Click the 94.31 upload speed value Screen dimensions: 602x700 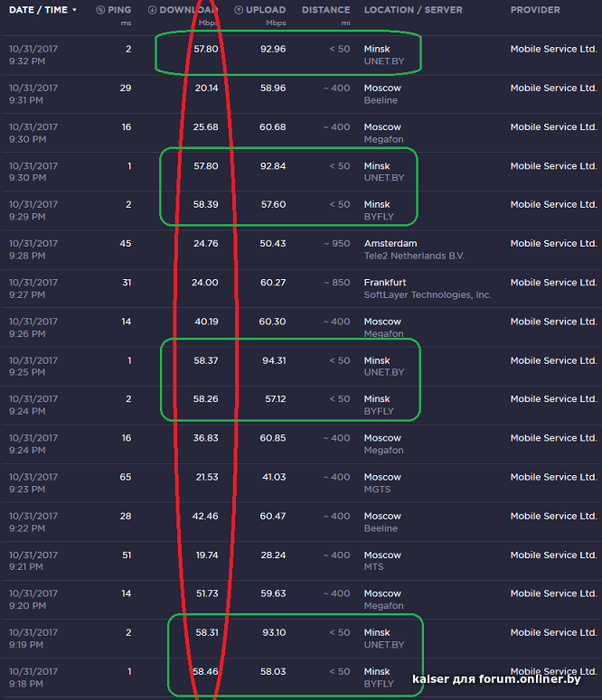coord(273,360)
